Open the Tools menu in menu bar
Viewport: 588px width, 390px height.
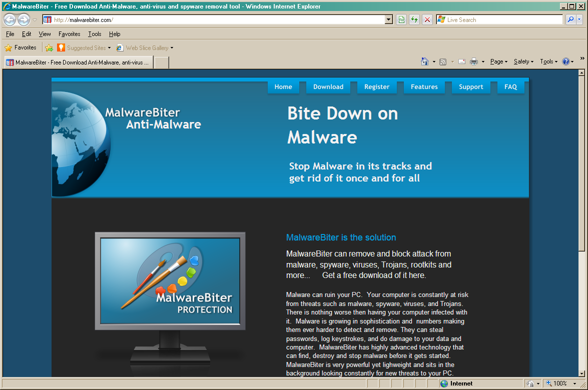(95, 34)
